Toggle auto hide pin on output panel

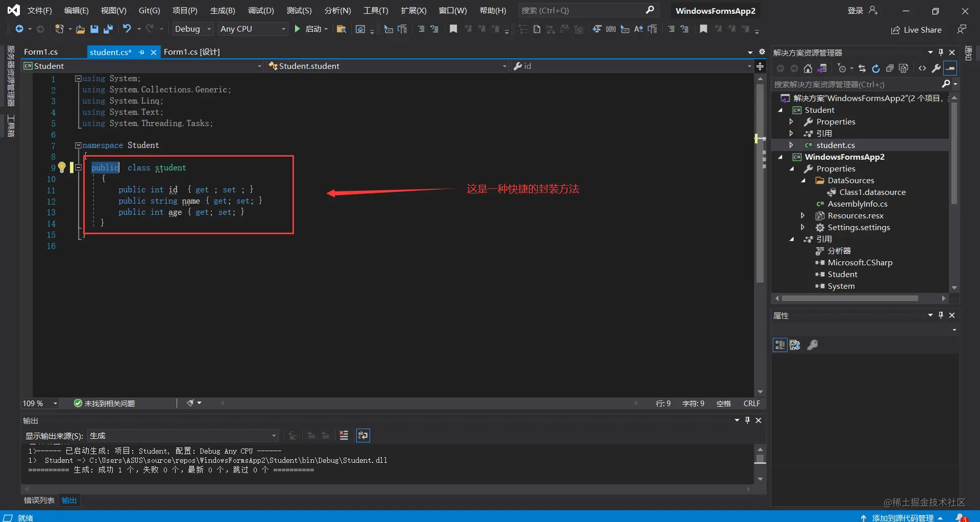click(x=747, y=420)
